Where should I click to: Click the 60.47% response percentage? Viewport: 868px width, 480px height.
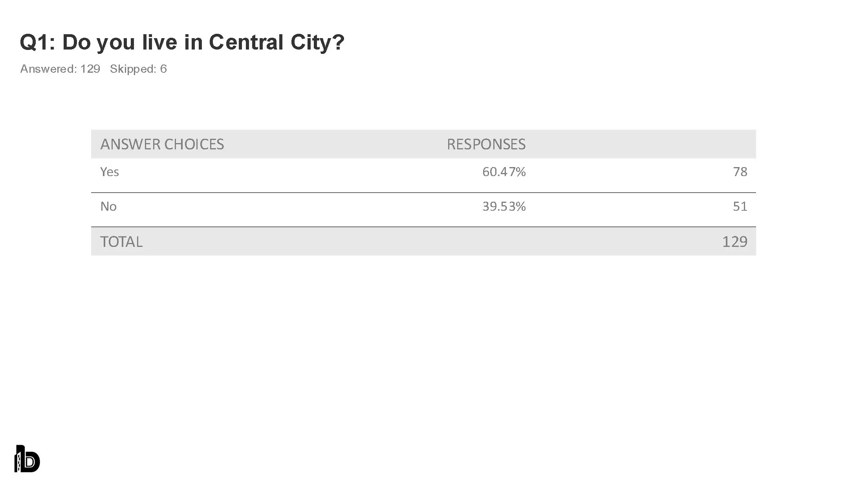coord(504,172)
